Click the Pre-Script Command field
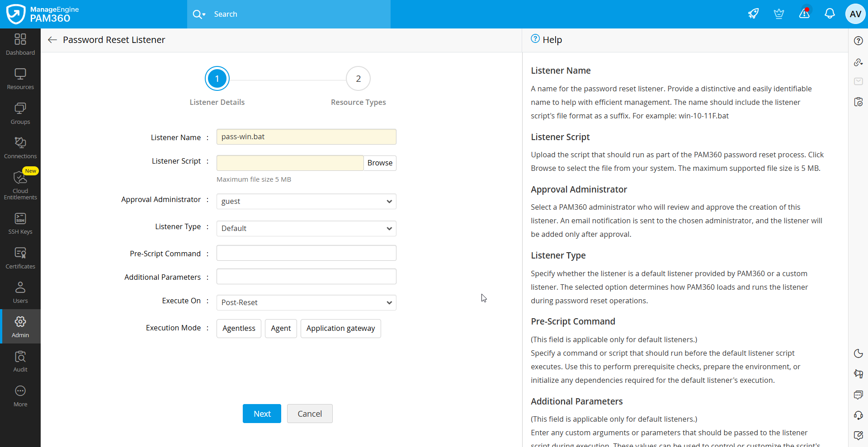The image size is (868, 447). coord(306,253)
